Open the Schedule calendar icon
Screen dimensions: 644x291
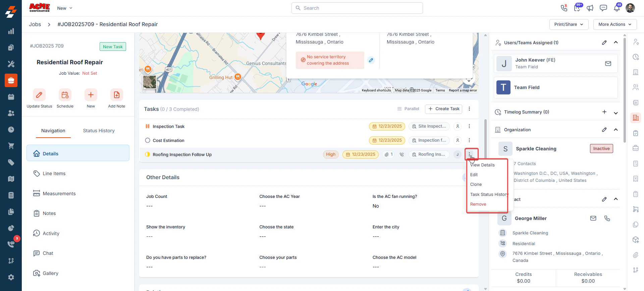pos(65,95)
